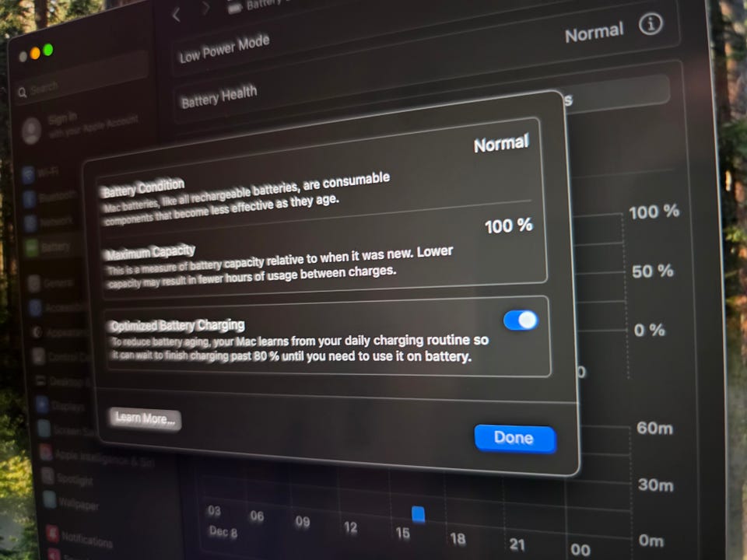747x560 pixels.
Task: Click the "0 %" chart axis label
Action: (x=649, y=330)
